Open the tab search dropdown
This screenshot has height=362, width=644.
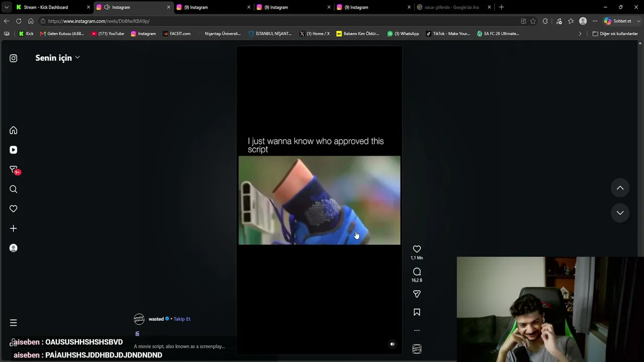pyautogui.click(x=7, y=8)
